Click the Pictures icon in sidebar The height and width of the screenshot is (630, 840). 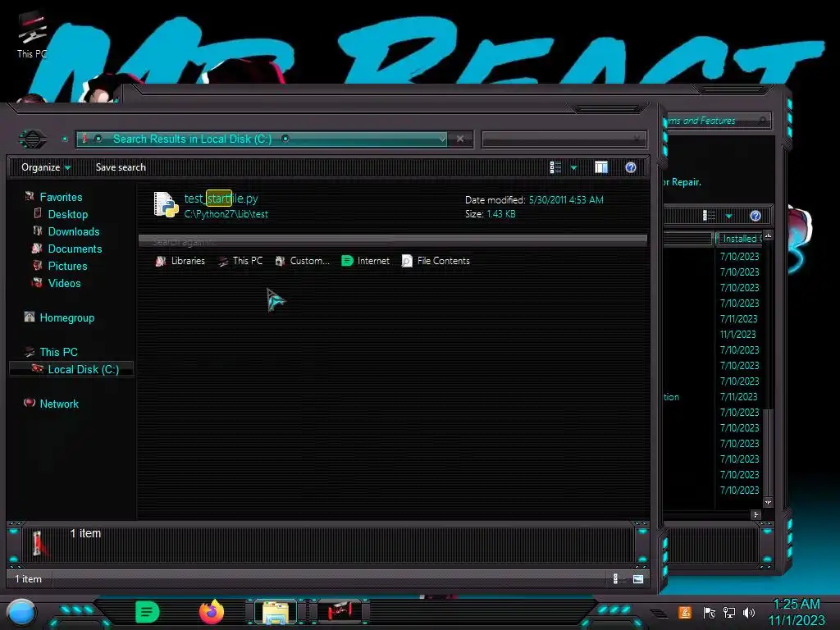click(38, 265)
